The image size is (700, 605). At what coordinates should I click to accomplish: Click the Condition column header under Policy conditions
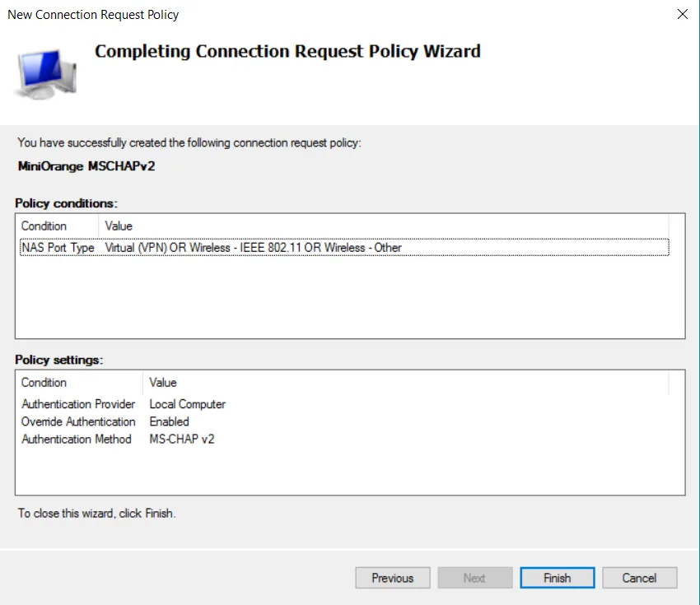point(49,226)
